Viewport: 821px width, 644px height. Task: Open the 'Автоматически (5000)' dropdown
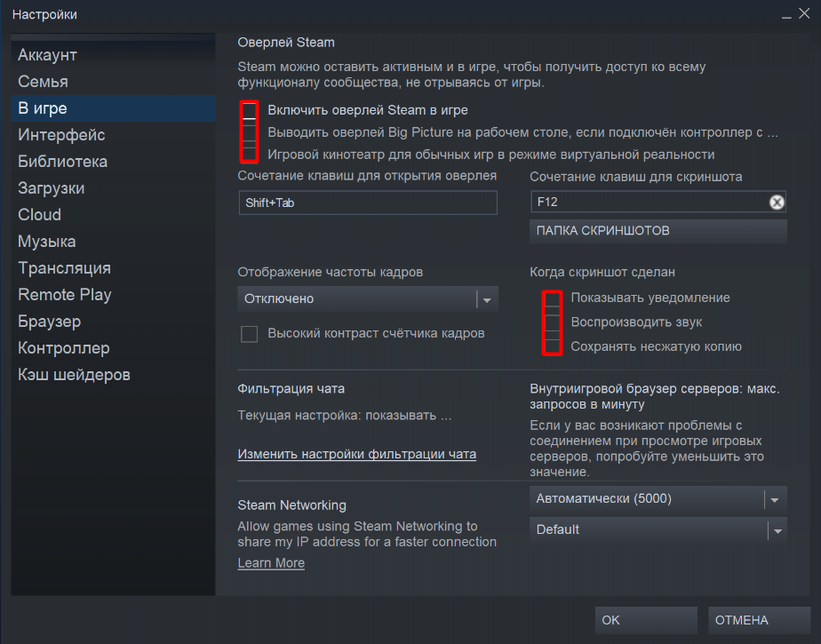pyautogui.click(x=658, y=499)
